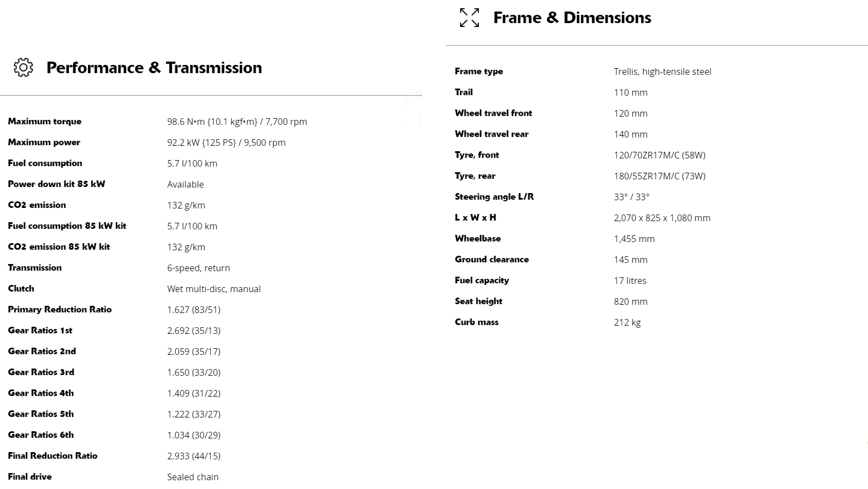Click the Power down kit 85 kW label

click(56, 184)
